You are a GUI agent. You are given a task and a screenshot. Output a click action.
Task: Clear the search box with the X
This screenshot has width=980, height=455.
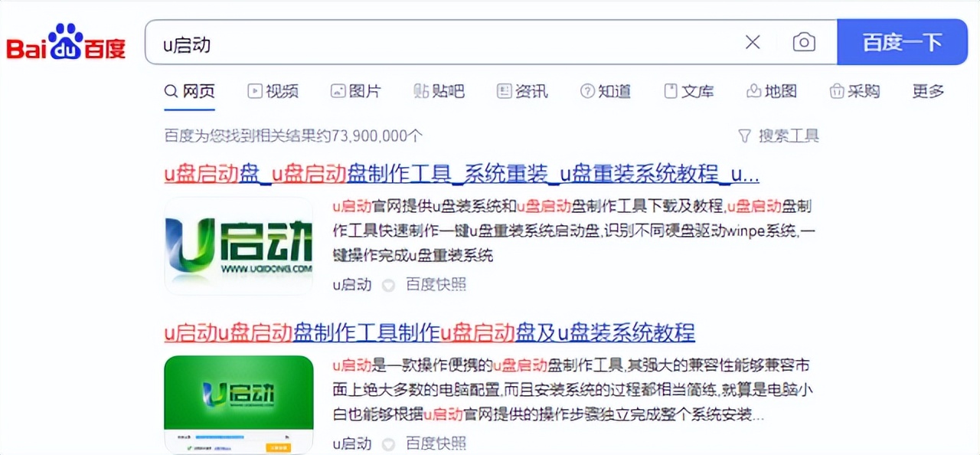[x=752, y=42]
